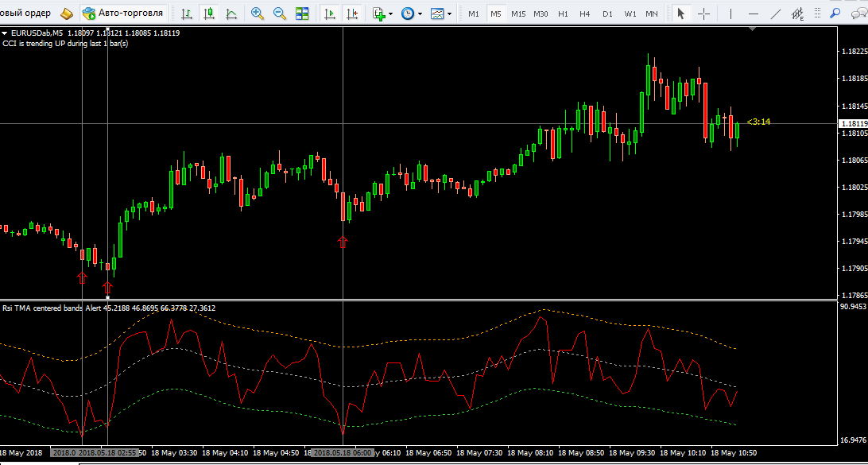
Task: Click the Новый ордер button
Action: 25,13
